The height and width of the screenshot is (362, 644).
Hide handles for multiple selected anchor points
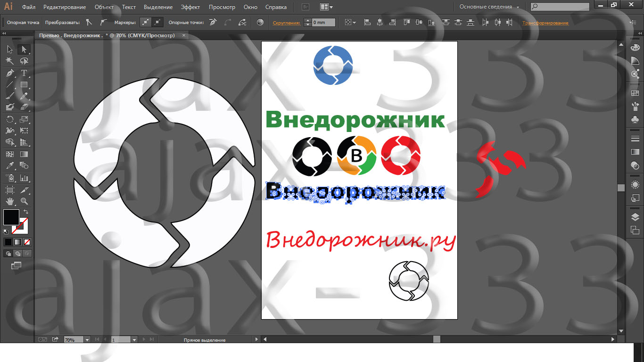coord(158,22)
